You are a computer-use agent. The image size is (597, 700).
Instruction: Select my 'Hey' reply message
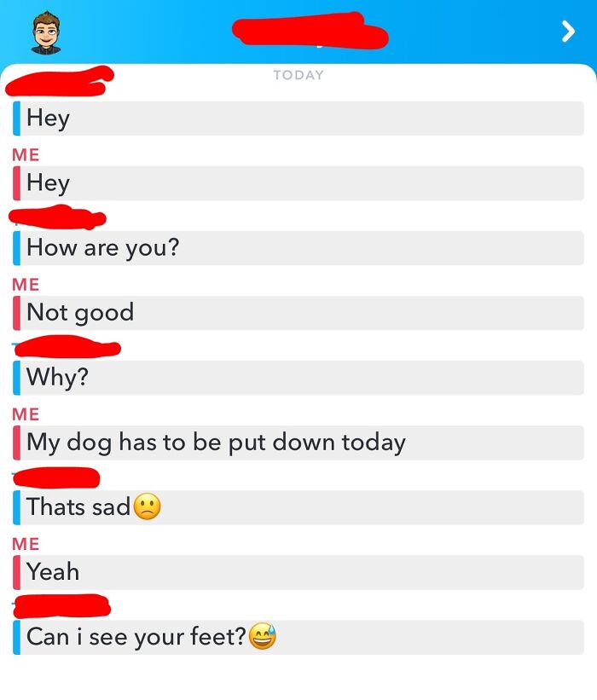[x=298, y=183]
